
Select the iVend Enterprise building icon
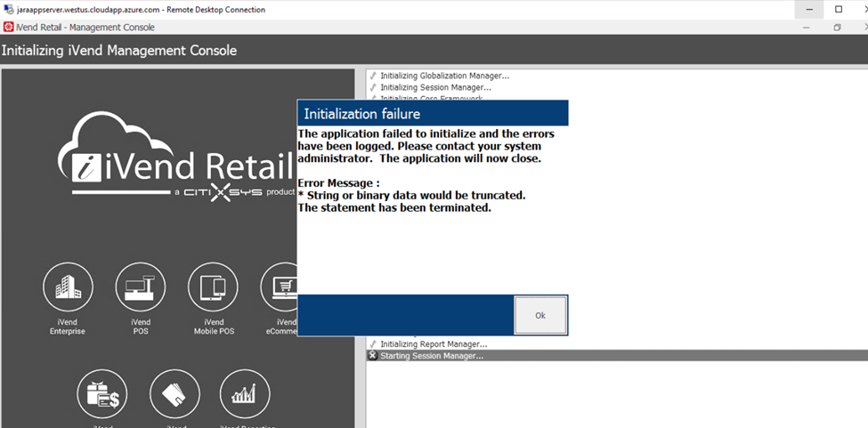68,287
